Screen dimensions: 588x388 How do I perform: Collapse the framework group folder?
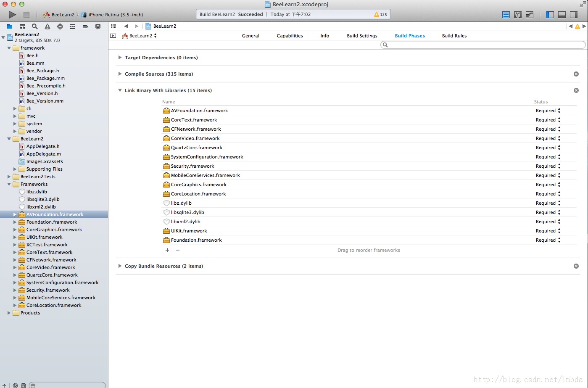9,48
